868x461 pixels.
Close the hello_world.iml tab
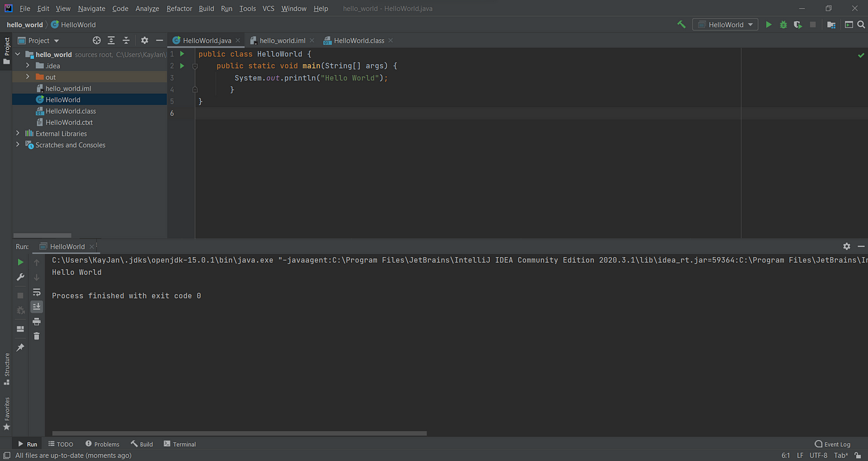point(312,41)
